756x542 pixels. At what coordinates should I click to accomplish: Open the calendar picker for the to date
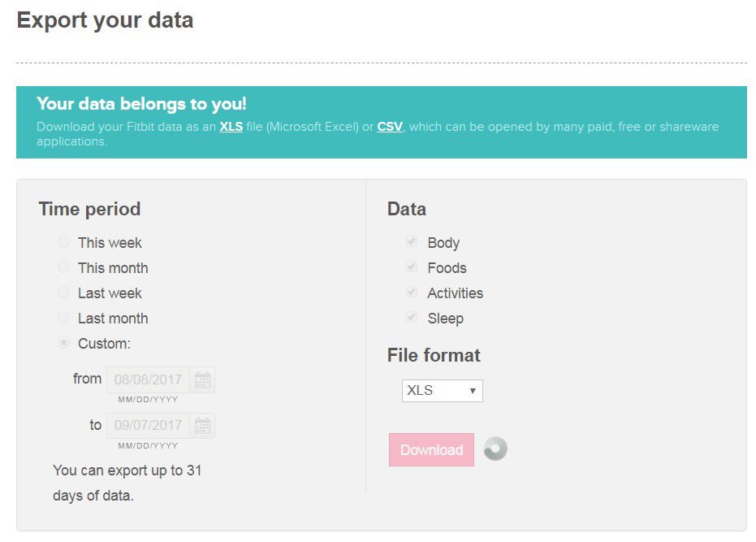pos(202,426)
